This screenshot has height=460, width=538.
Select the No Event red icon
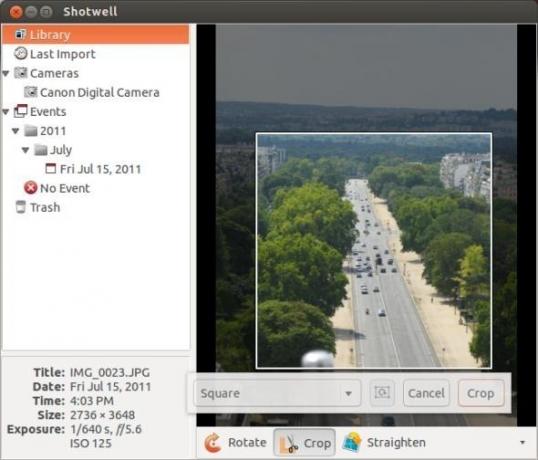pyautogui.click(x=31, y=188)
